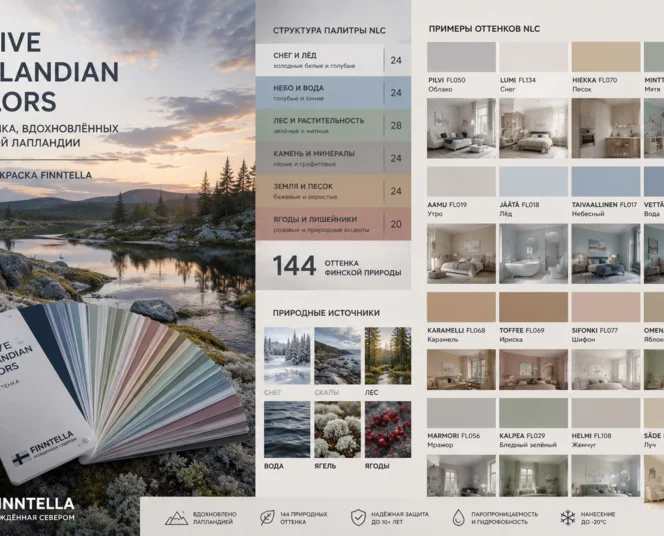This screenshot has width=664, height=536.
Task: Click the Облако label under PILVI
Action: pyautogui.click(x=440, y=89)
